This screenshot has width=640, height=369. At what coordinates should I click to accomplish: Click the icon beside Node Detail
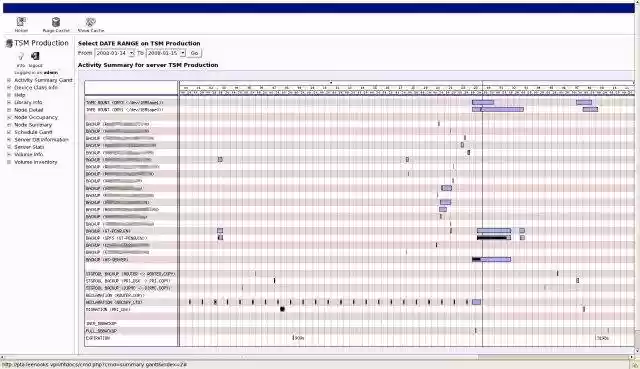point(9,110)
